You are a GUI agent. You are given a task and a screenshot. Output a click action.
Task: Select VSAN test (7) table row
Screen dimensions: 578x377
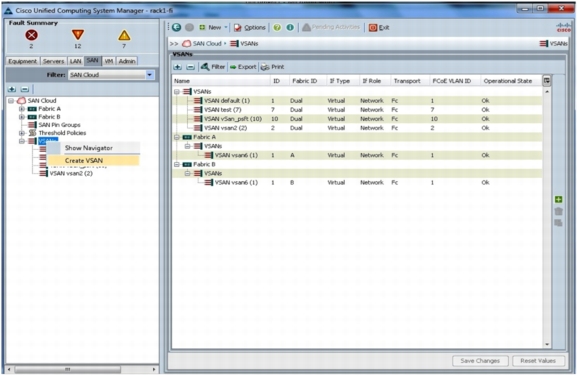(x=357, y=110)
